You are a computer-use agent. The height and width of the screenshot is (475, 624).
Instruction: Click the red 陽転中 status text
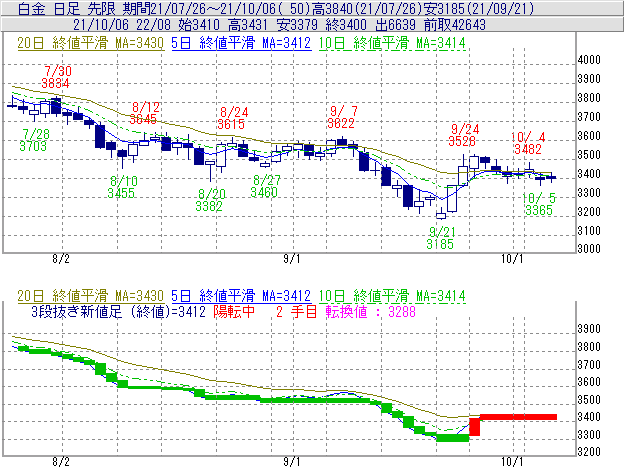[x=234, y=311]
